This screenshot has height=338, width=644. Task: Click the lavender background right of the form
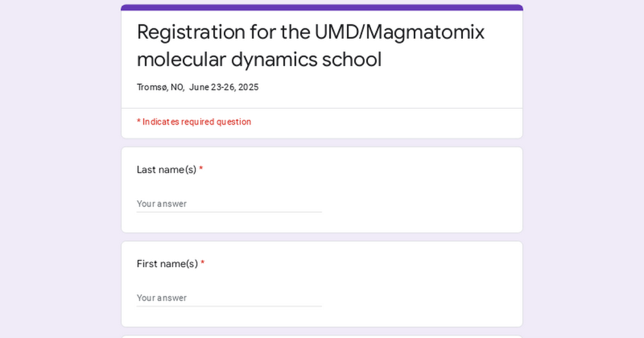pos(584,189)
